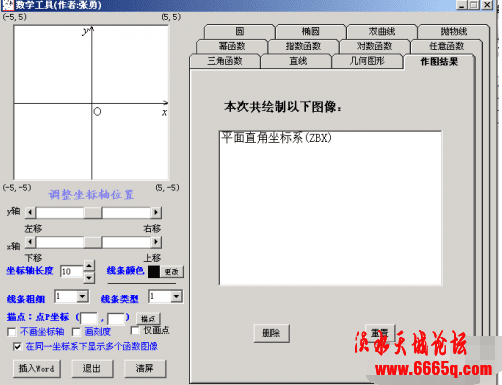
Task: Select 平面直角坐标系(ZBX) list entry
Action: coord(276,138)
